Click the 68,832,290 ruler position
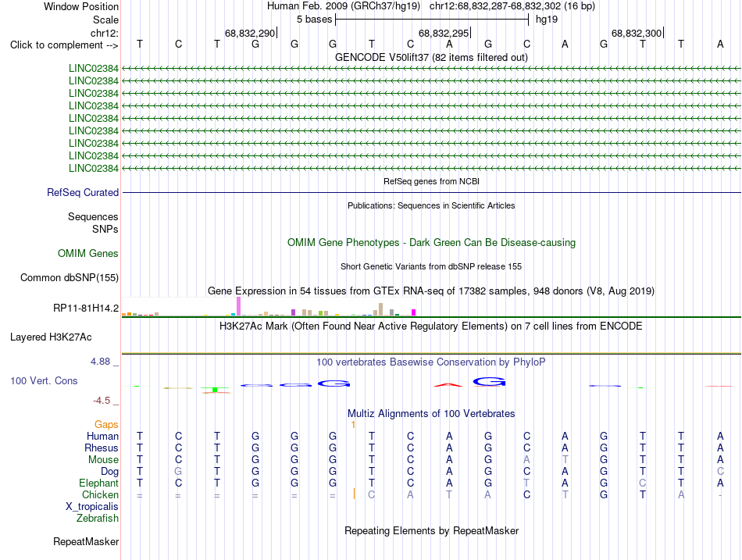 click(250, 33)
